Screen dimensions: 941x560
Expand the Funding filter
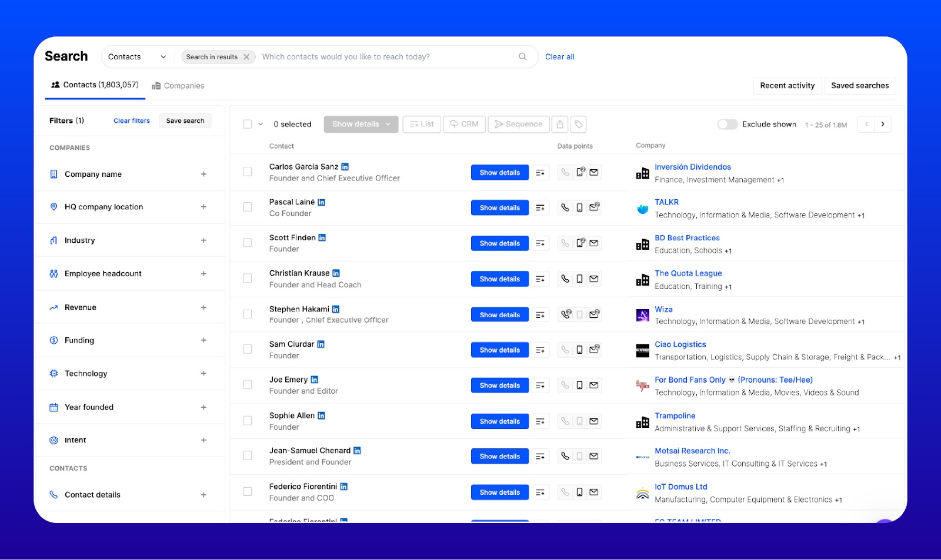coord(203,340)
